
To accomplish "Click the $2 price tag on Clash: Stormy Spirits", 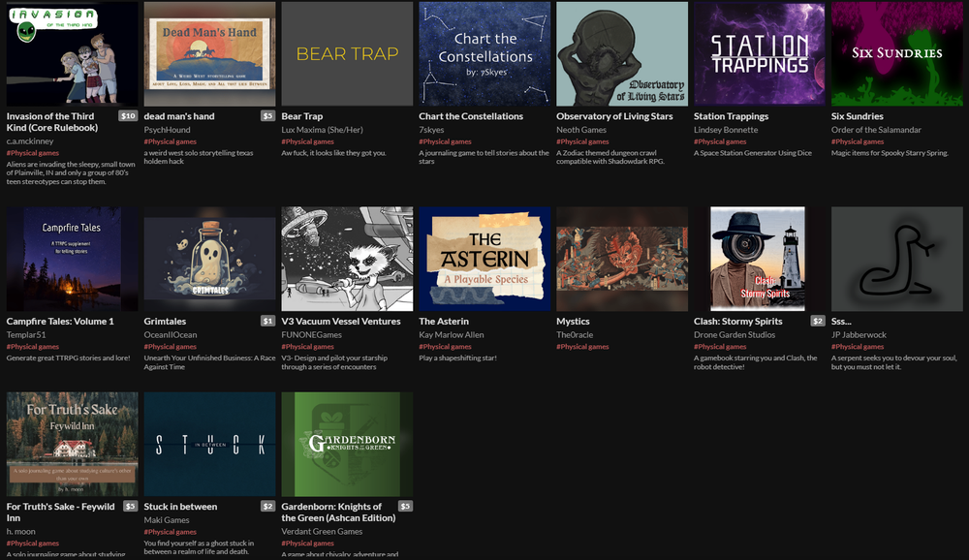I will point(818,321).
